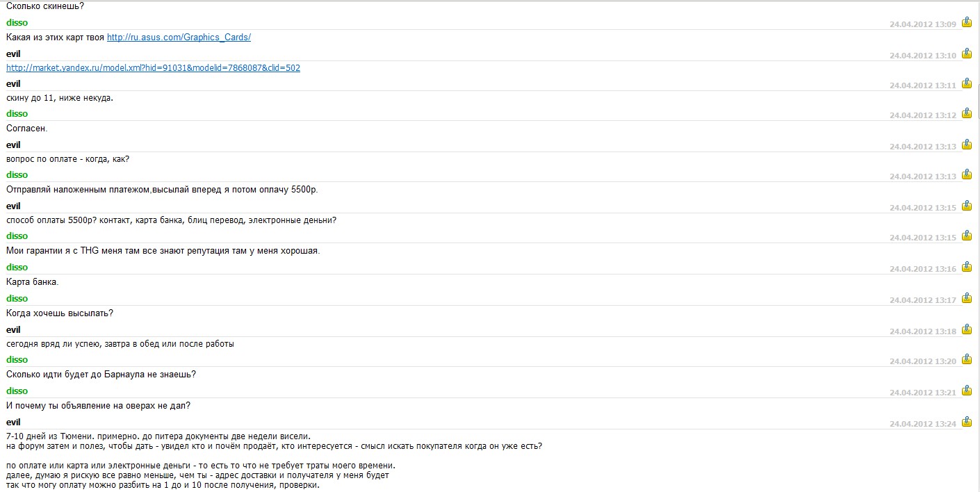This screenshot has width=980, height=492.
Task: Select the note icon for the 13:17 message
Action: pyautogui.click(x=966, y=299)
